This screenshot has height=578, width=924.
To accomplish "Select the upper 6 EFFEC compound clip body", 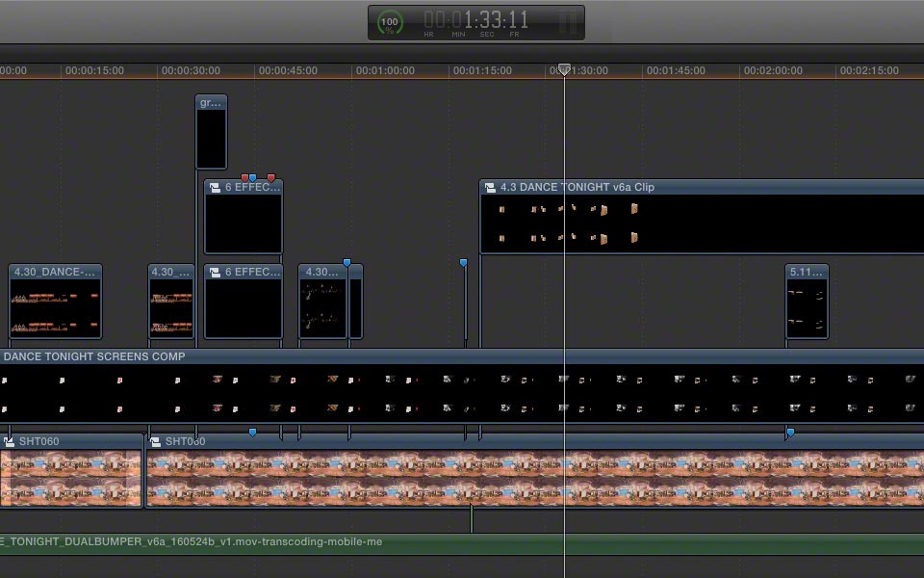I will 244,217.
